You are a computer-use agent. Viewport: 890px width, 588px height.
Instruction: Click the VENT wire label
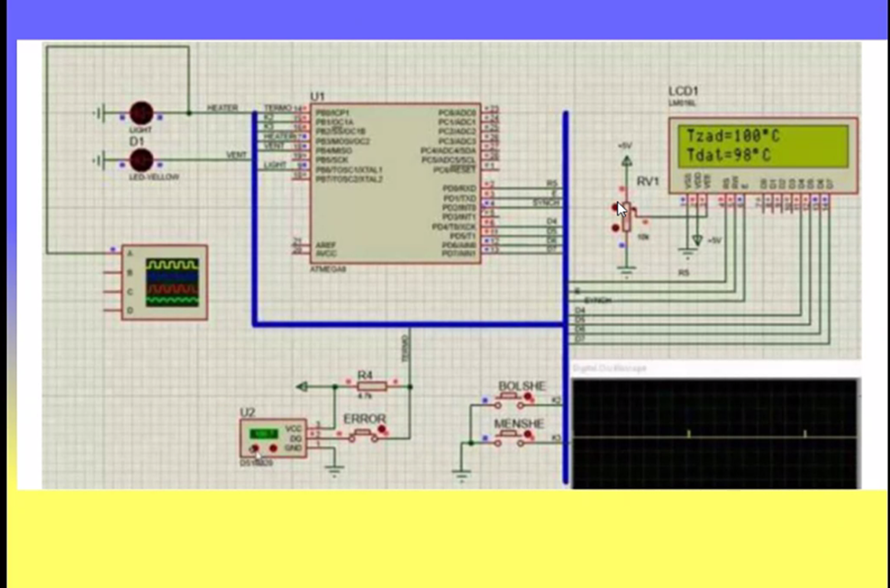tap(237, 155)
